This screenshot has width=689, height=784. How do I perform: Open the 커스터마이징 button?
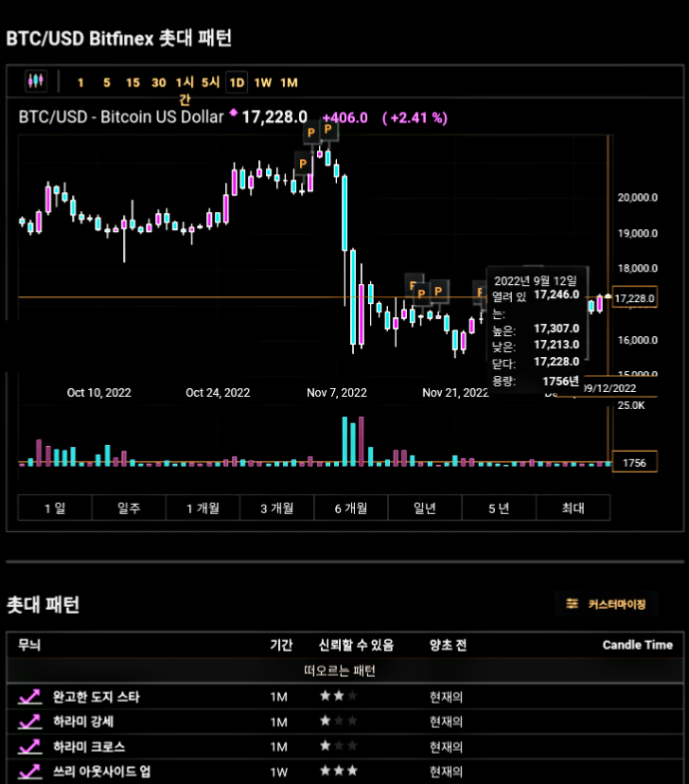pyautogui.click(x=606, y=604)
